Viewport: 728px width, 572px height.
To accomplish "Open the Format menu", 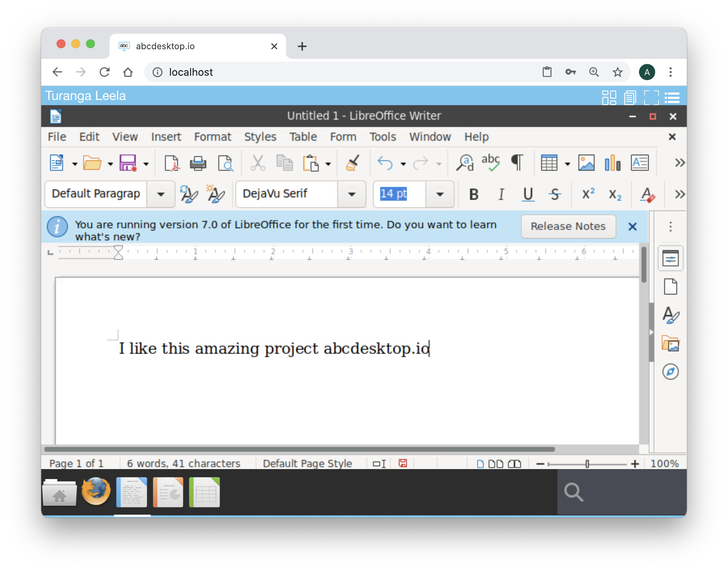I will click(213, 137).
